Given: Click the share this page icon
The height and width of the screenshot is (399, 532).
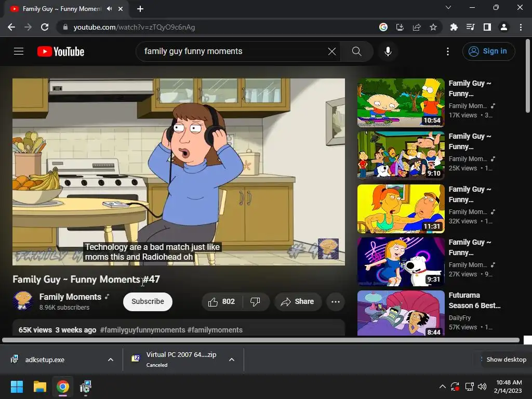Looking at the screenshot, I should click(x=417, y=27).
